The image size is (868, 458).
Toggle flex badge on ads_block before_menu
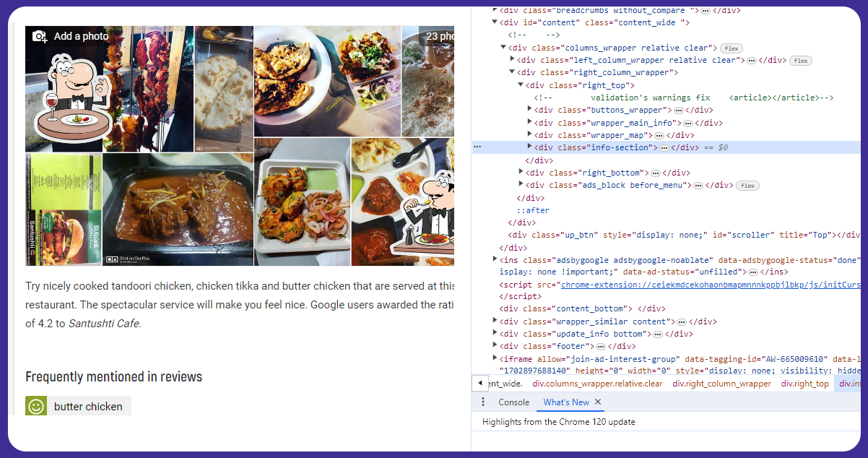[x=747, y=186]
